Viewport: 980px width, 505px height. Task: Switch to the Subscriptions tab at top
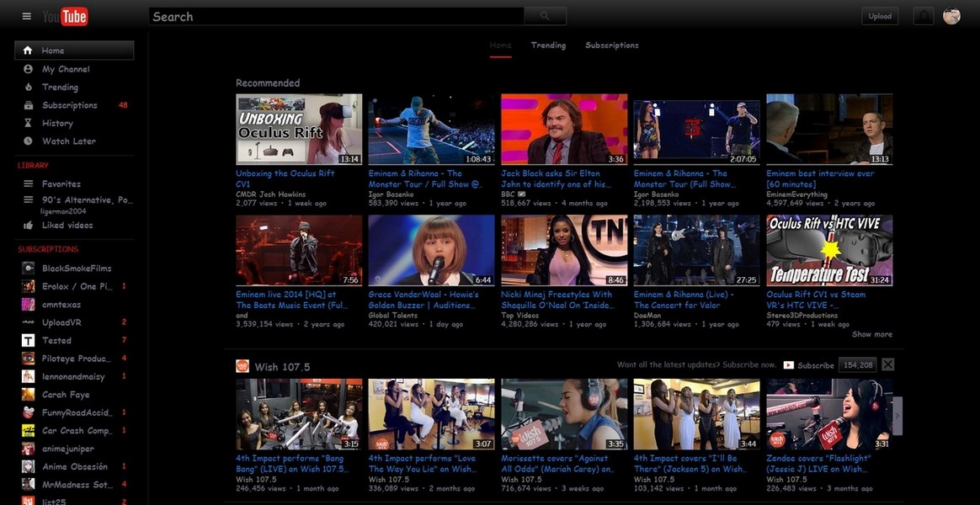[x=612, y=45]
